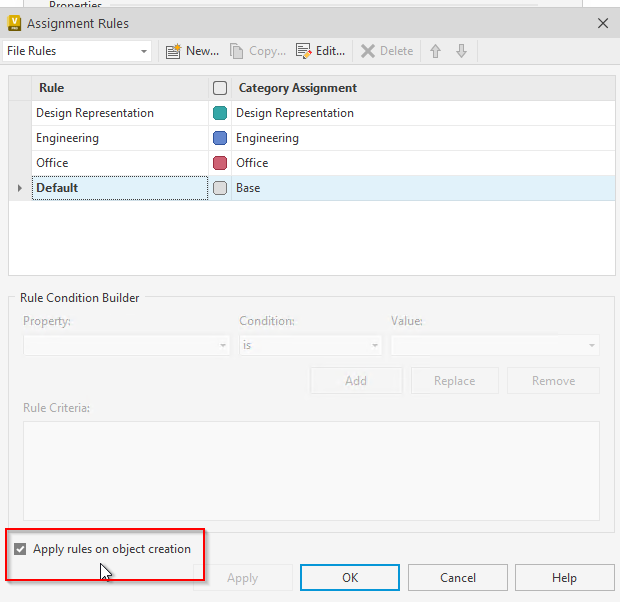Toggle the Category Assignment header checkbox
This screenshot has width=620, height=602.
[220, 88]
